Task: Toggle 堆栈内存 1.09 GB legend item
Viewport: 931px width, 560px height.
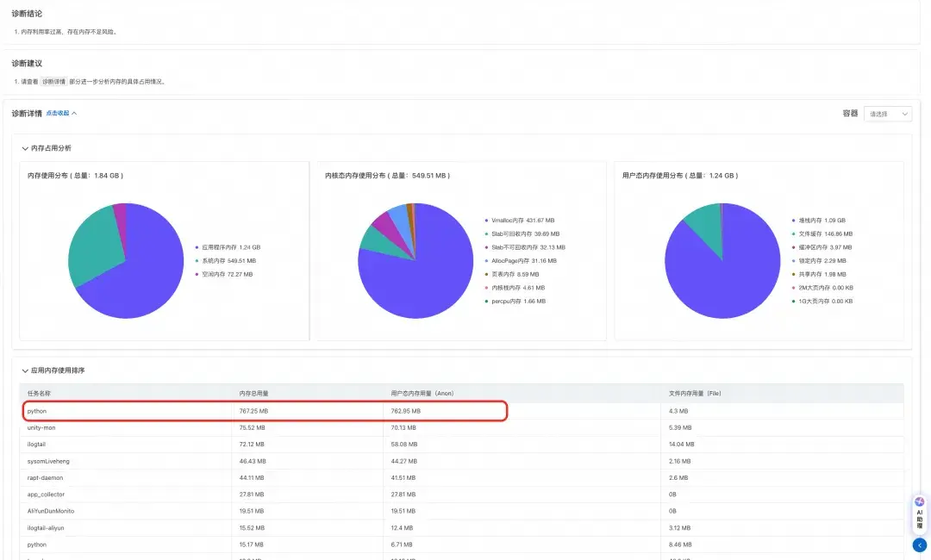Action: (x=819, y=220)
